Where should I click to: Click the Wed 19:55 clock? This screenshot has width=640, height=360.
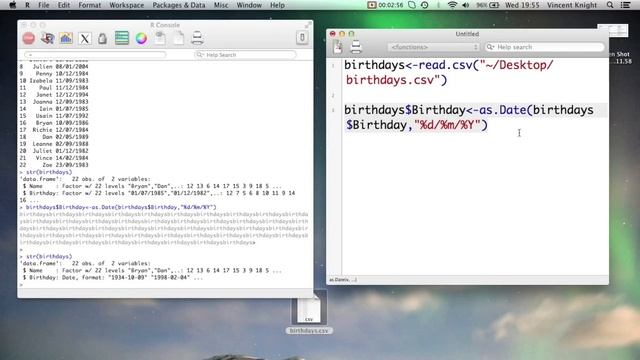pyautogui.click(x=522, y=5)
